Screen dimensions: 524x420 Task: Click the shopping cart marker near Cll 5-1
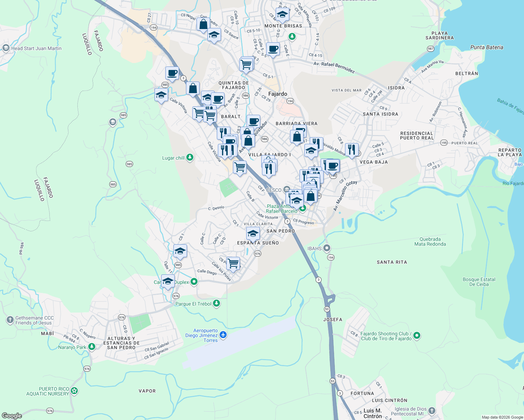point(246,65)
